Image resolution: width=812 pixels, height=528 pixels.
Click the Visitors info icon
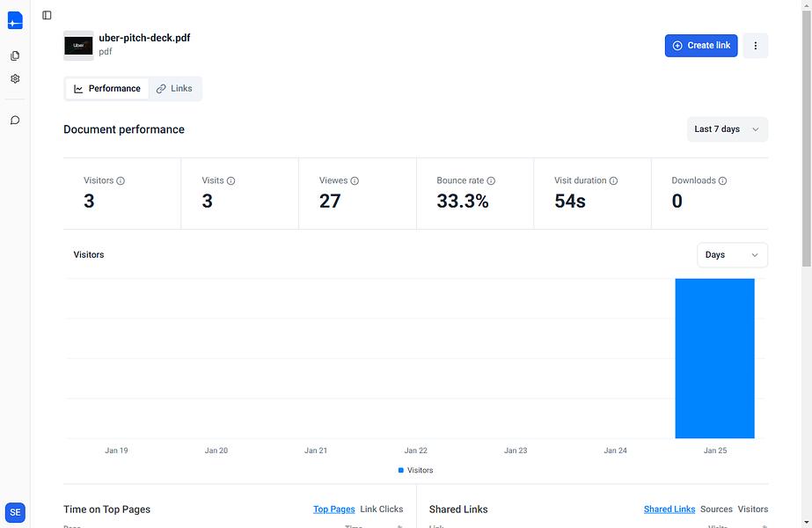[121, 180]
